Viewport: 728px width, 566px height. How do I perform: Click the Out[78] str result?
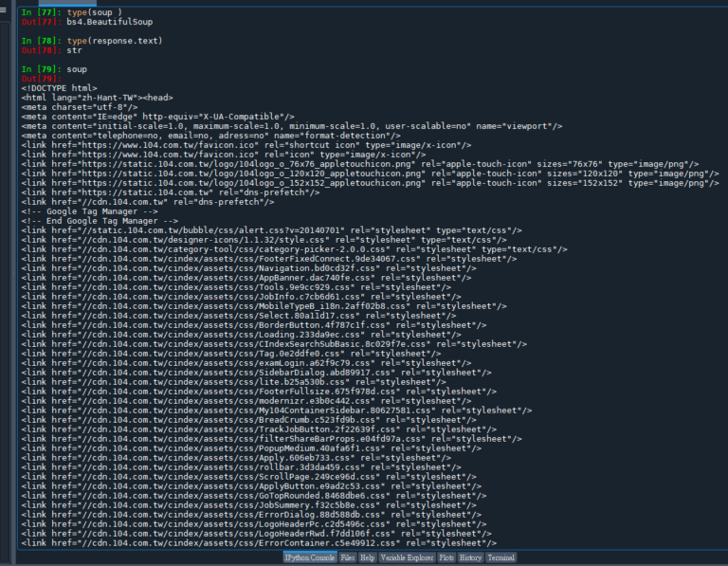[x=73, y=50]
